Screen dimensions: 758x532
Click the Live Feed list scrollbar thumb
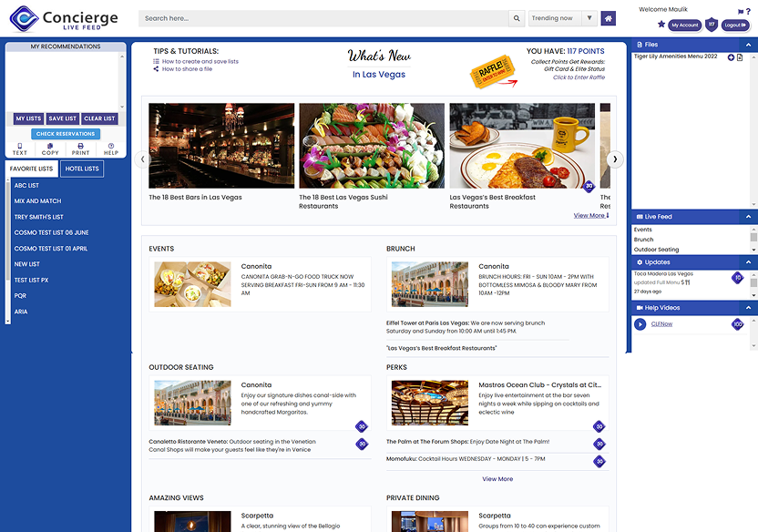pyautogui.click(x=753, y=237)
